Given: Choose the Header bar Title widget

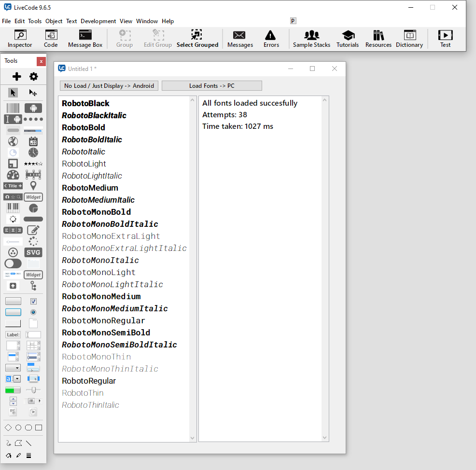Looking at the screenshot, I should pos(13,186).
